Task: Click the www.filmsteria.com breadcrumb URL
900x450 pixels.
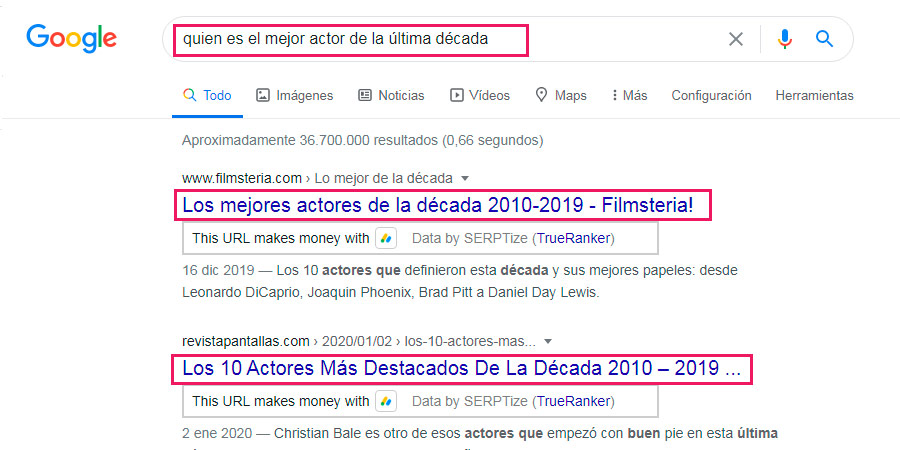Action: click(x=242, y=179)
